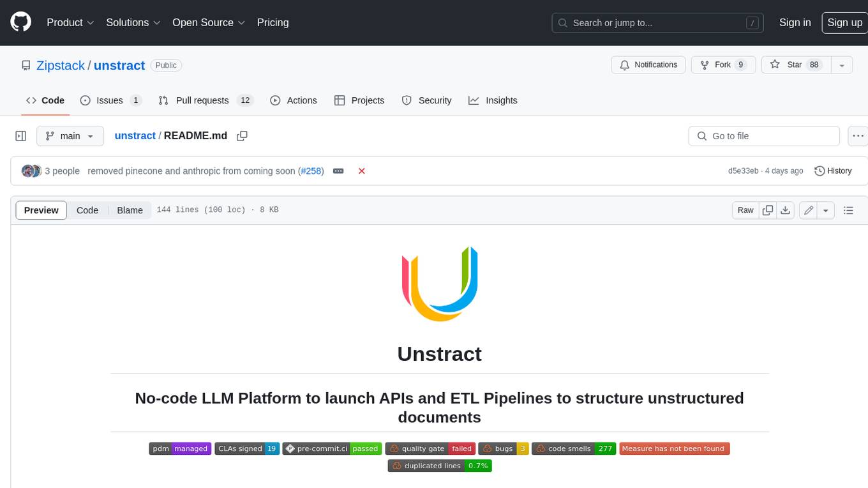Open commit d5e33eb link
Screen dimensions: 868x488
click(743, 171)
